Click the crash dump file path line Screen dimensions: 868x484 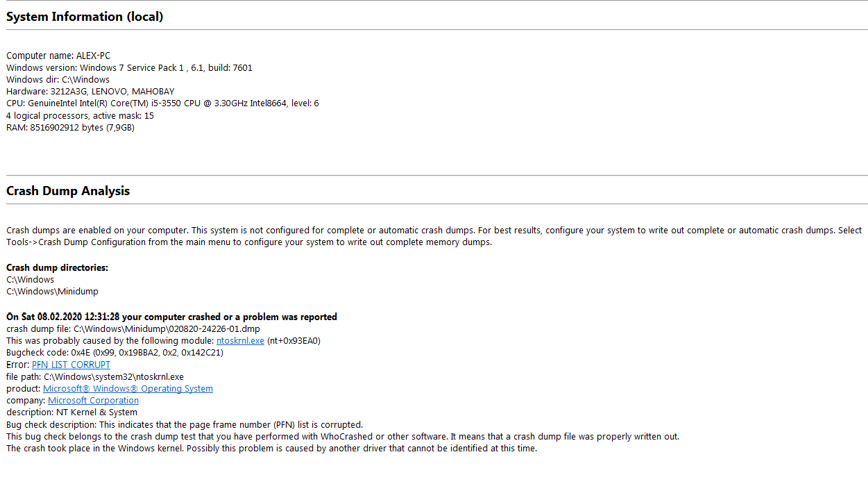pos(133,328)
